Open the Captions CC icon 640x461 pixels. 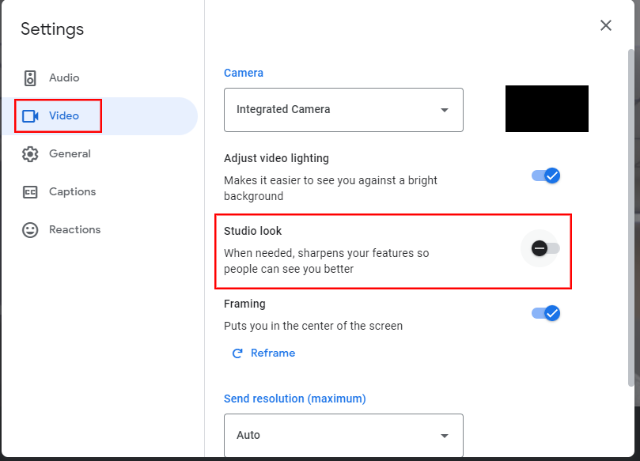tap(30, 192)
